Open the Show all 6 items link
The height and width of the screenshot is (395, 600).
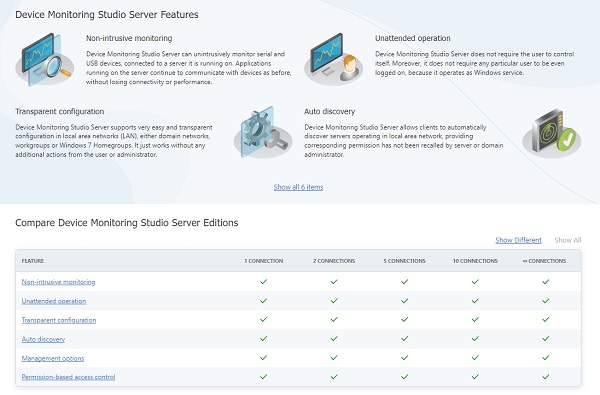tap(298, 187)
